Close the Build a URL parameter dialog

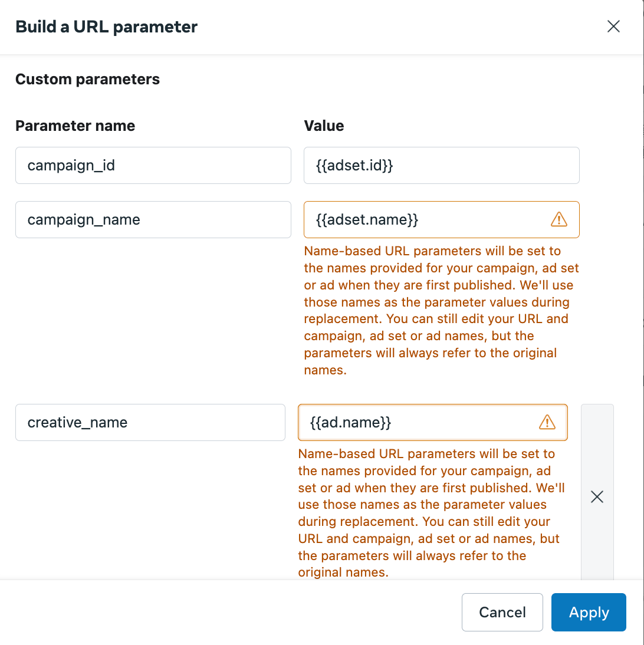613,27
